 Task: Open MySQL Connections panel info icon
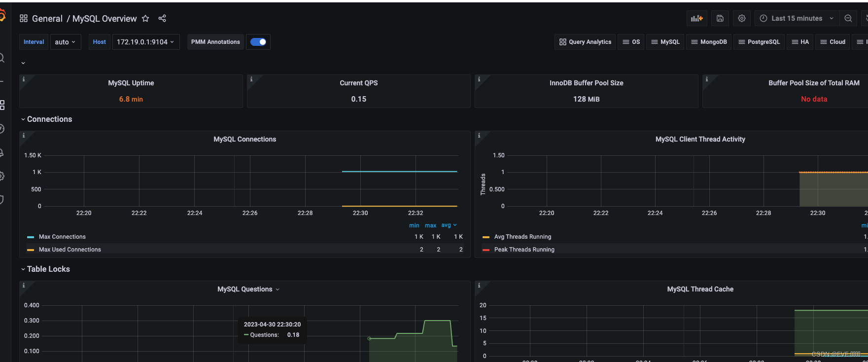tap(24, 135)
